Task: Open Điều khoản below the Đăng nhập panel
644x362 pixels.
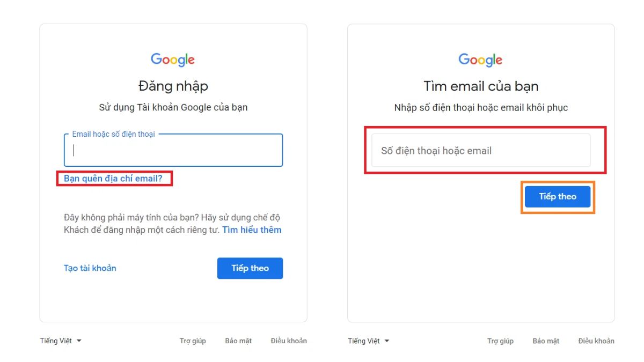Action: 289,341
